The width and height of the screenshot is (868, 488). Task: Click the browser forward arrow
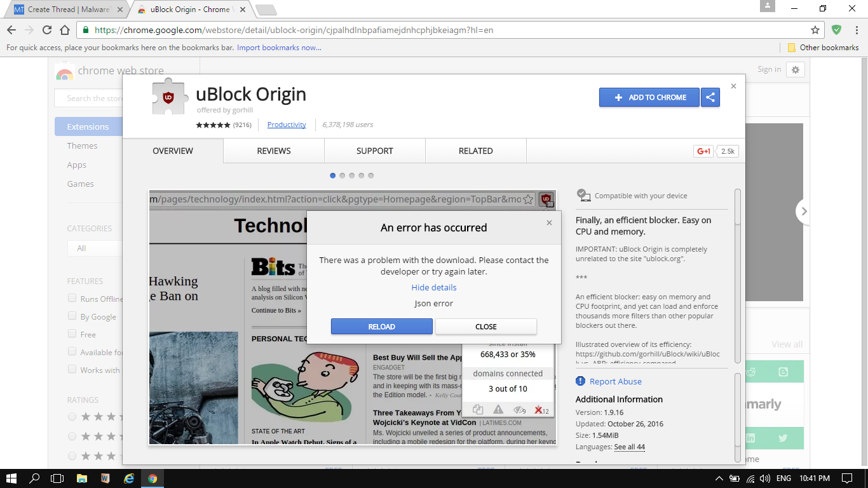pyautogui.click(x=29, y=30)
